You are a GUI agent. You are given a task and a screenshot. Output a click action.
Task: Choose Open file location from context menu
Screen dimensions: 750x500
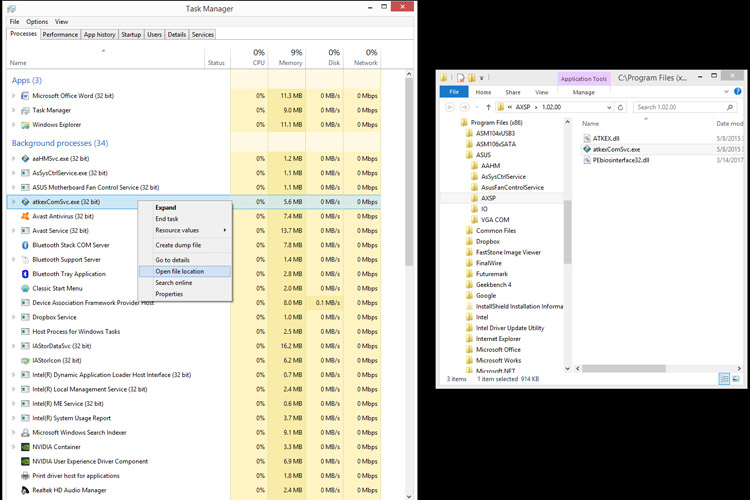185,271
